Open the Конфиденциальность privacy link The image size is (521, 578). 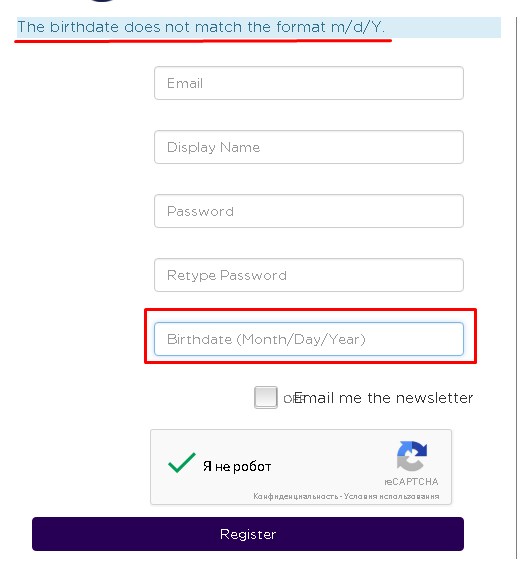coord(296,497)
